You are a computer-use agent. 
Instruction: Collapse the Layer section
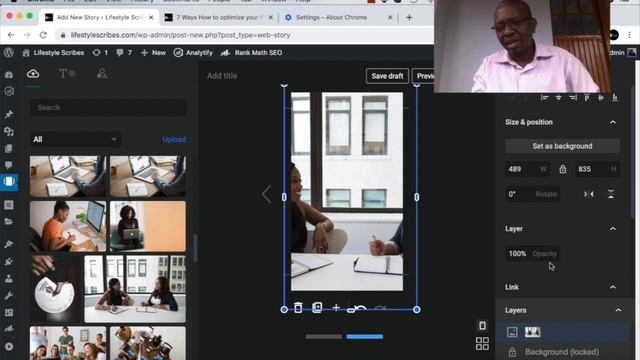pyautogui.click(x=613, y=229)
